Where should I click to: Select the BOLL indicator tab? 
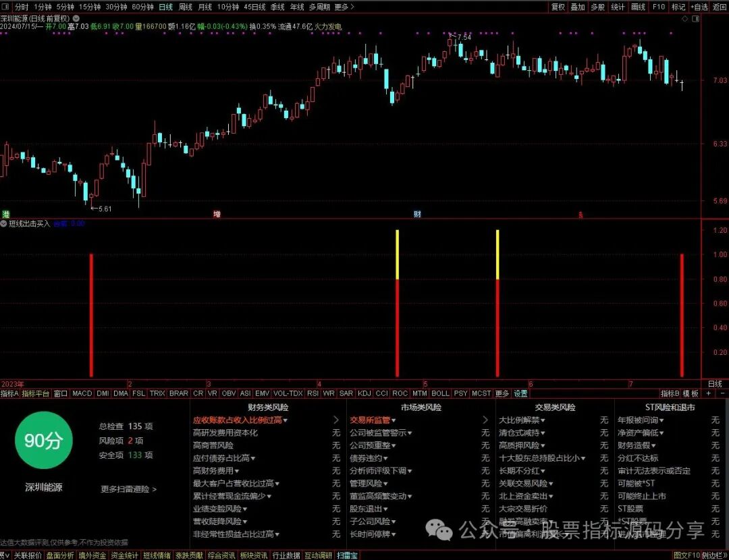click(x=440, y=393)
